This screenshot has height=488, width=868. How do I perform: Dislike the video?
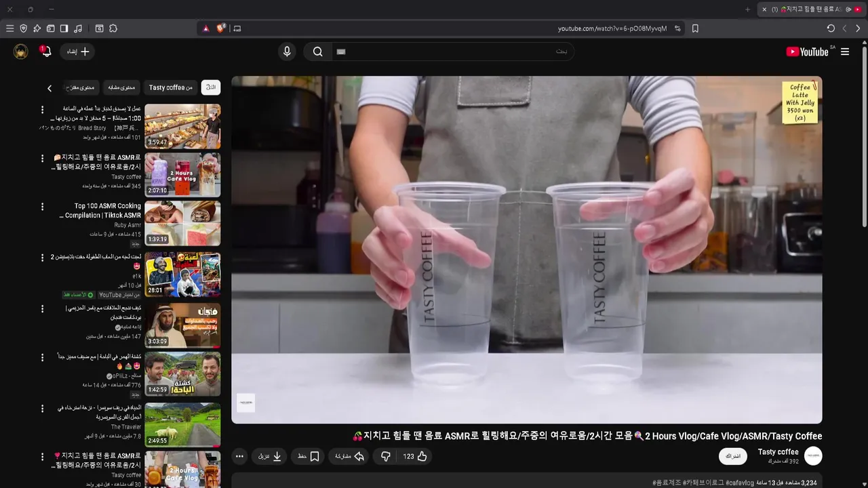pyautogui.click(x=385, y=456)
